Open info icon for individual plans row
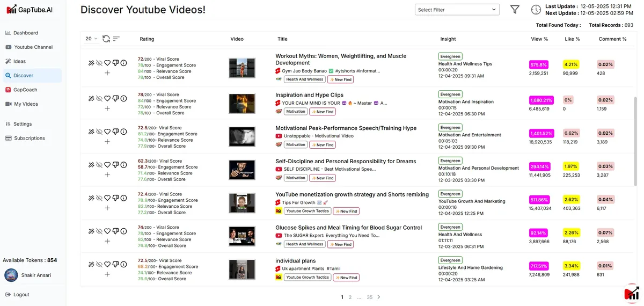Image resolution: width=644 pixels, height=306 pixels. (123, 264)
